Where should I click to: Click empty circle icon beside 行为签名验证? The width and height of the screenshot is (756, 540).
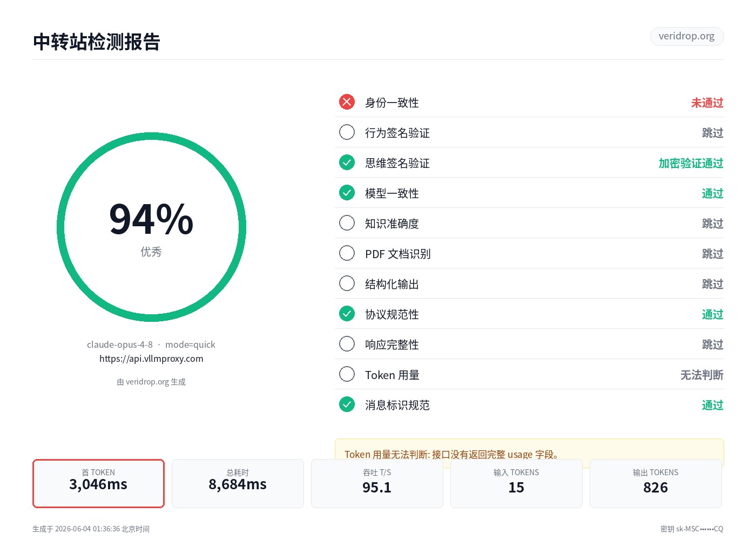click(347, 132)
